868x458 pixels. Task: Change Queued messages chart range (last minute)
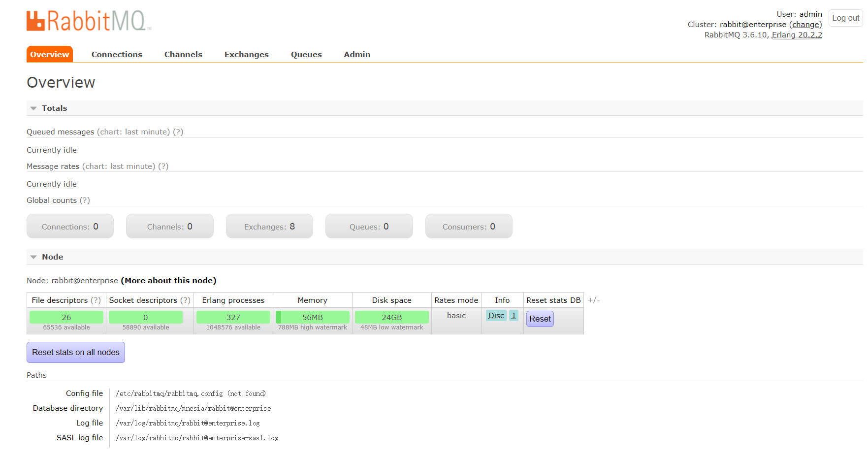133,132
